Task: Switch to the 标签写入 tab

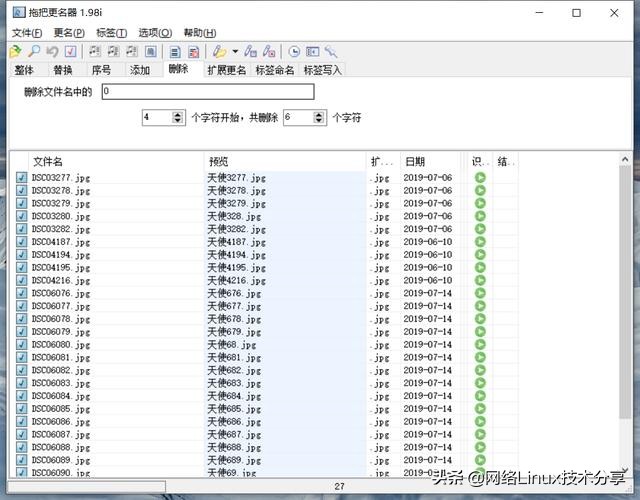Action: pos(322,70)
